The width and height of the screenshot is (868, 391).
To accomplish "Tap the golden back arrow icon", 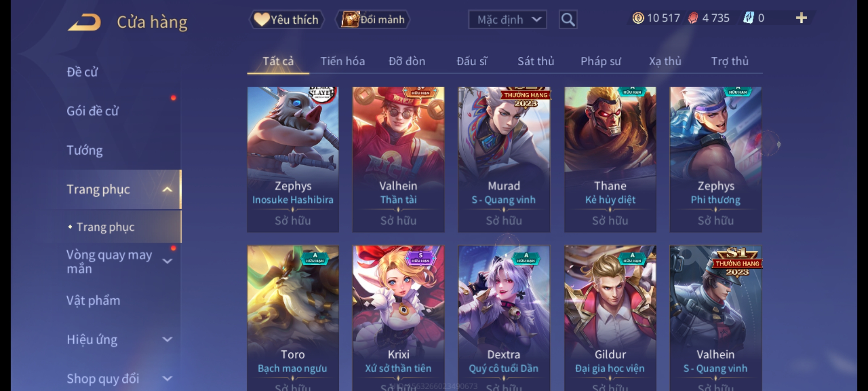I will (84, 22).
